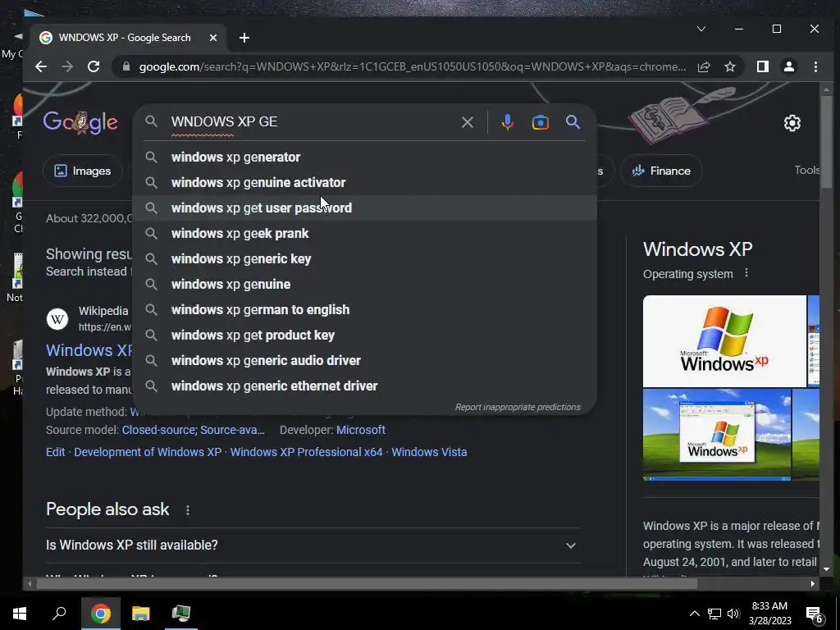Search by image with camera icon
The image size is (840, 630).
(540, 122)
